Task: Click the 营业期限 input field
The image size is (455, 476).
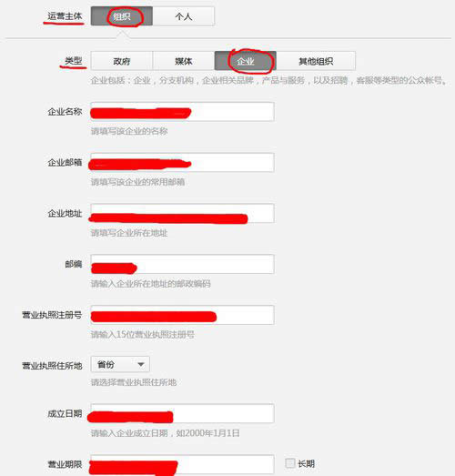Action: point(182,464)
